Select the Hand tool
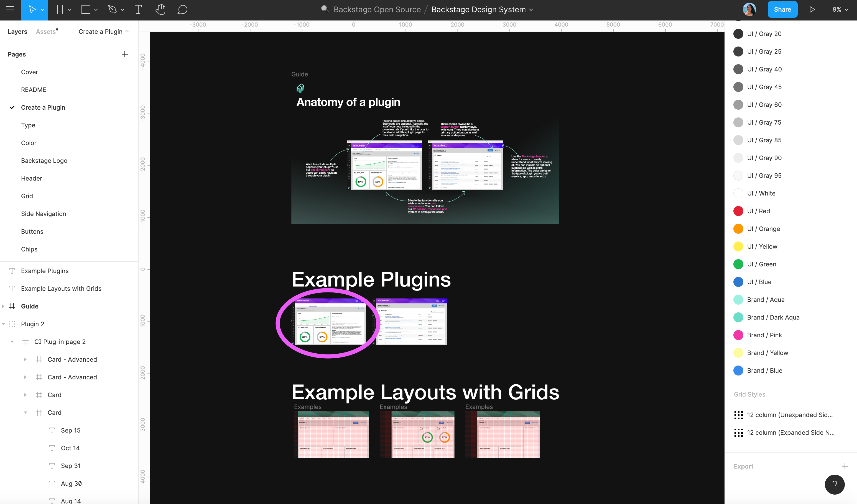This screenshot has height=504, width=857. [x=160, y=9]
